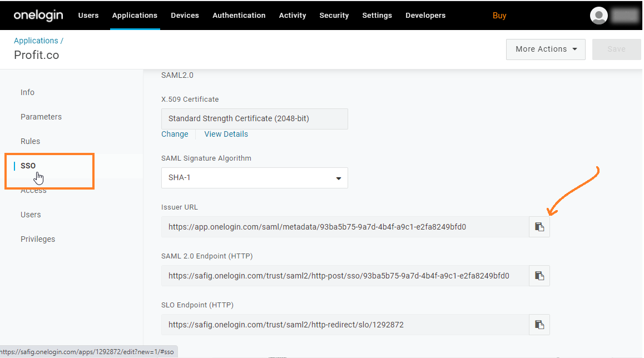
Task: Open the Authentication menu
Action: [x=239, y=15]
